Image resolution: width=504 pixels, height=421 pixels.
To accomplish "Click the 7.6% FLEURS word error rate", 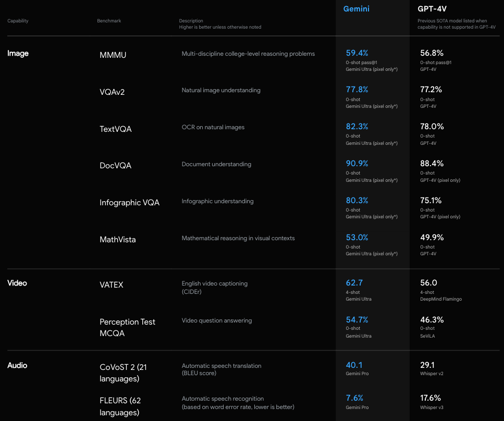I will [x=354, y=398].
